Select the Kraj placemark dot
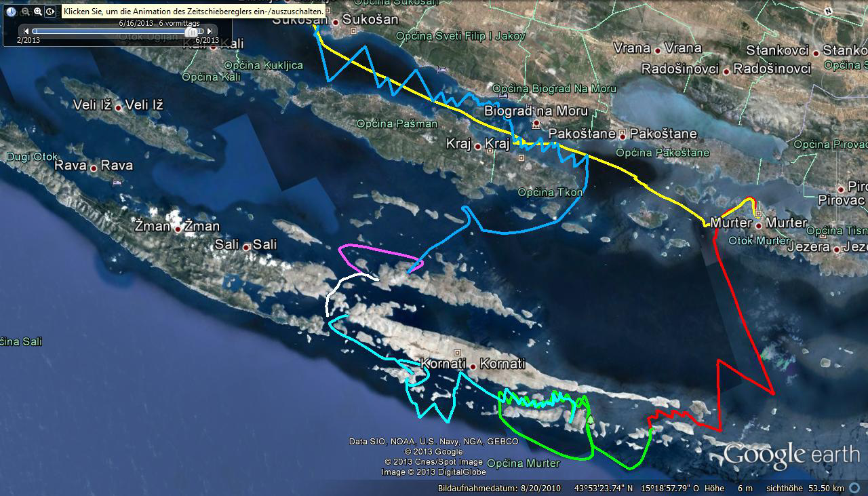Image resolution: width=868 pixels, height=496 pixels. pos(477,146)
